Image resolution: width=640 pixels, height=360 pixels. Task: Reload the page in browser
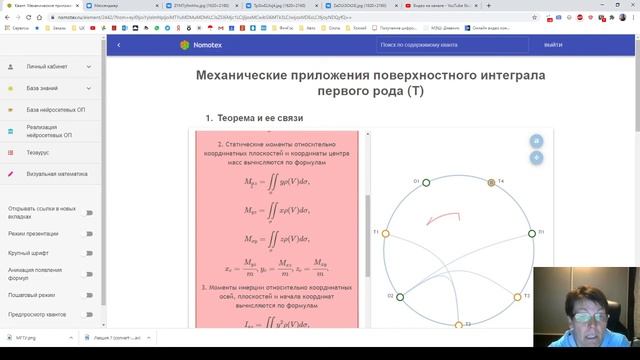(29, 17)
